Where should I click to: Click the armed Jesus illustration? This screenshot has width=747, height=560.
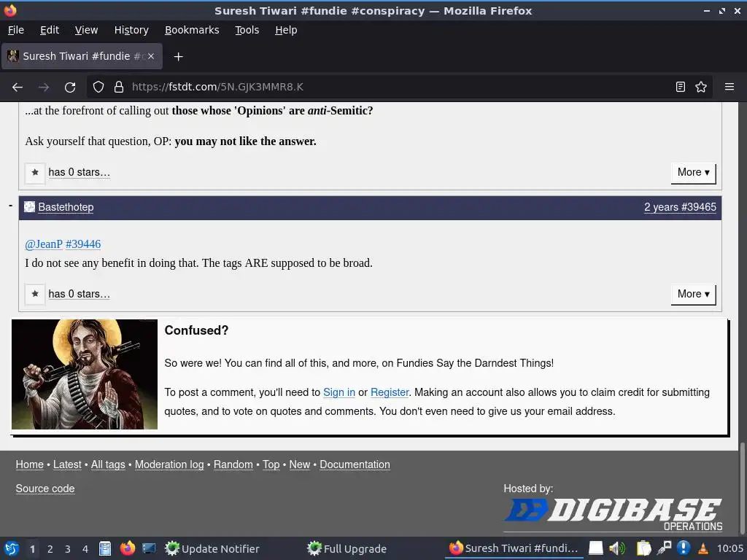[x=85, y=374]
